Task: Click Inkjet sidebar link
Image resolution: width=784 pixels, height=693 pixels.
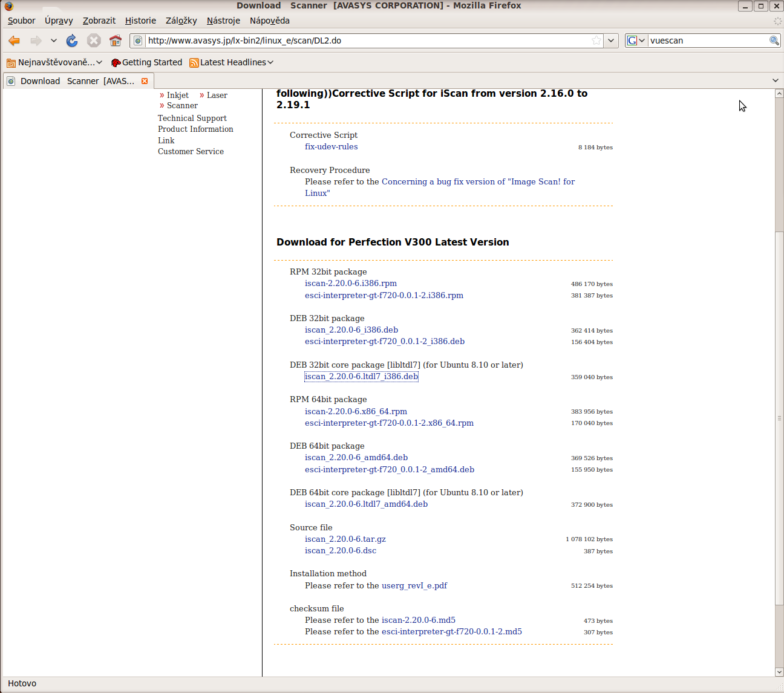Action: (178, 95)
